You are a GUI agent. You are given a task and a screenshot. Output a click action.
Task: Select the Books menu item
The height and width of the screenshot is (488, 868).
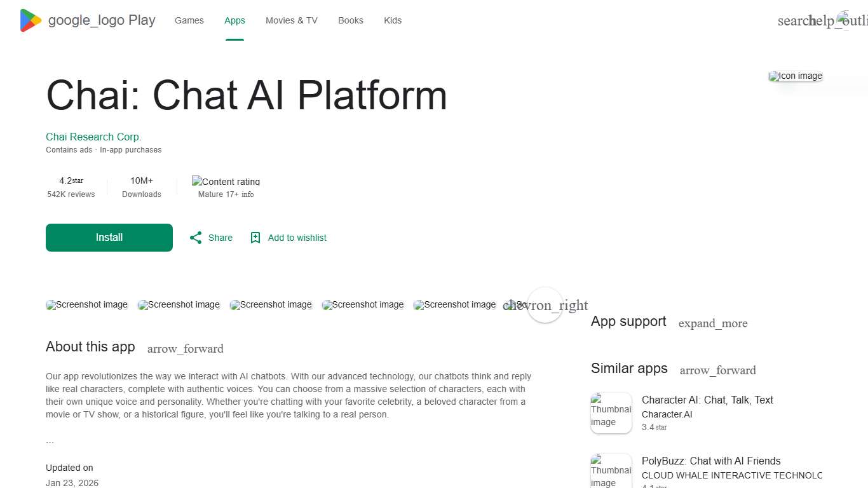point(350,20)
